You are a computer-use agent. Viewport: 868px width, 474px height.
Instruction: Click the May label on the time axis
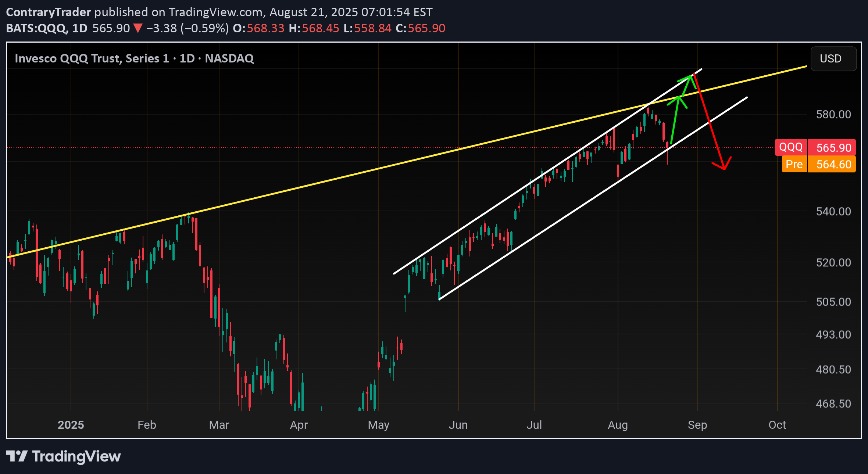(x=379, y=425)
